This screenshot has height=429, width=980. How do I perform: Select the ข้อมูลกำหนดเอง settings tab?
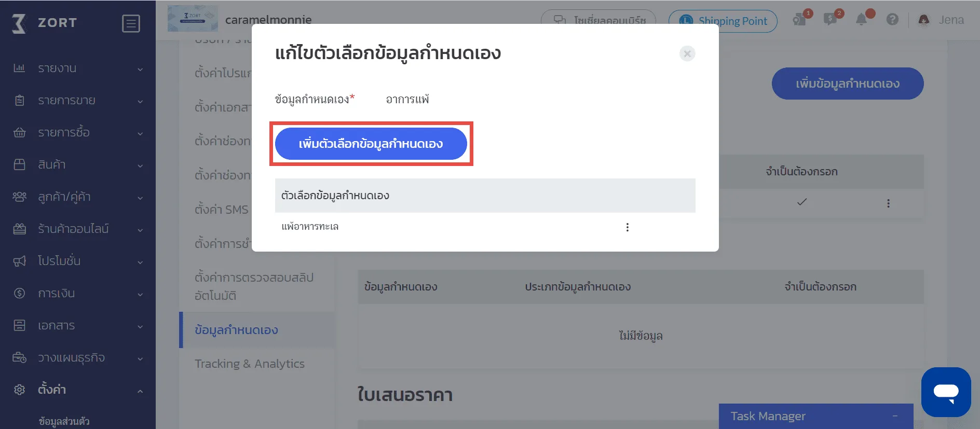[x=236, y=330]
